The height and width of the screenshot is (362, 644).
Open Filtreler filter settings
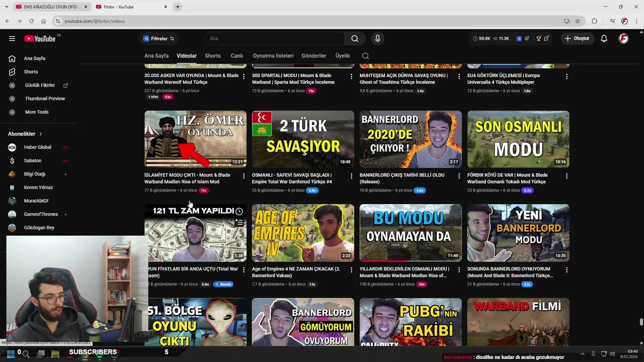coord(158,39)
